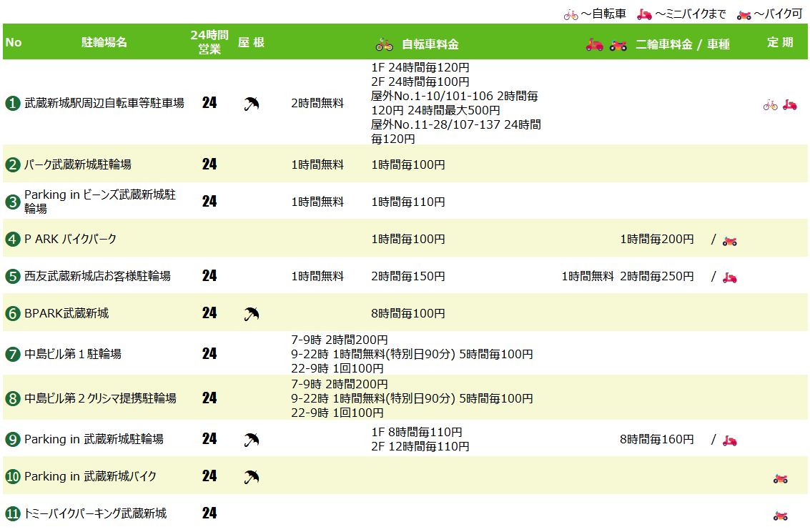Click the scooter icon in Parking in 武蔵新城駐輪場 row
The width and height of the screenshot is (810, 532).
[x=729, y=440]
